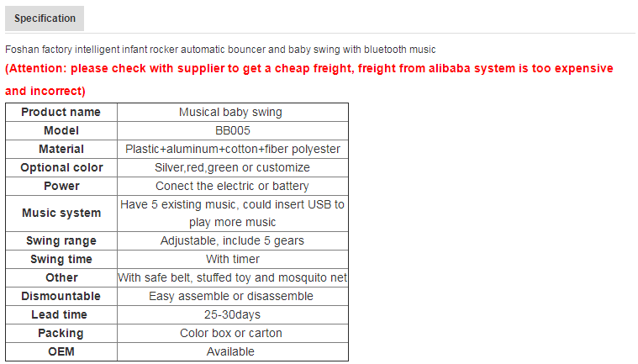Click the Optional color label cell
This screenshot has width=638, height=364.
61,168
